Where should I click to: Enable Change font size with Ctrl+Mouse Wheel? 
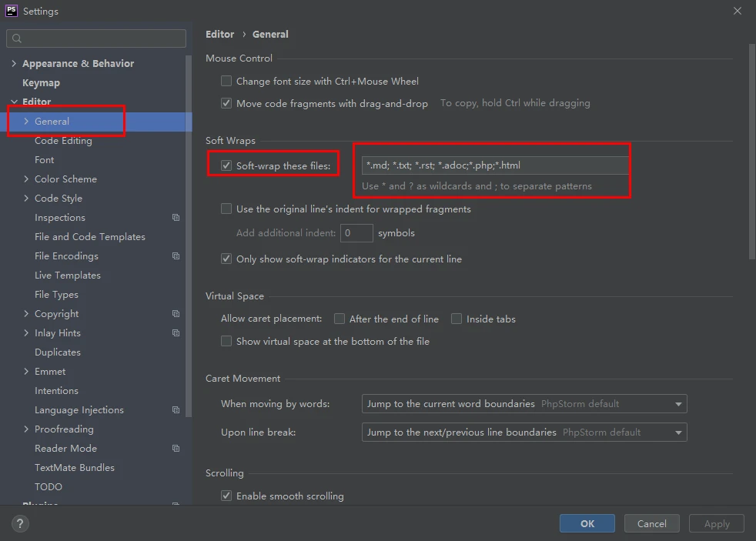[226, 81]
